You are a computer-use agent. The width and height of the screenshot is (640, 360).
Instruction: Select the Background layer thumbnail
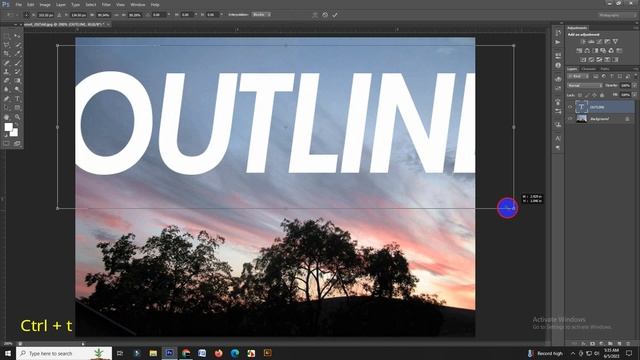[x=581, y=119]
